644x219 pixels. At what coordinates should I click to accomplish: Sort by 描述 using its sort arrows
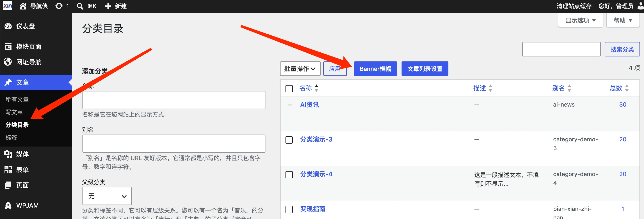click(x=491, y=88)
